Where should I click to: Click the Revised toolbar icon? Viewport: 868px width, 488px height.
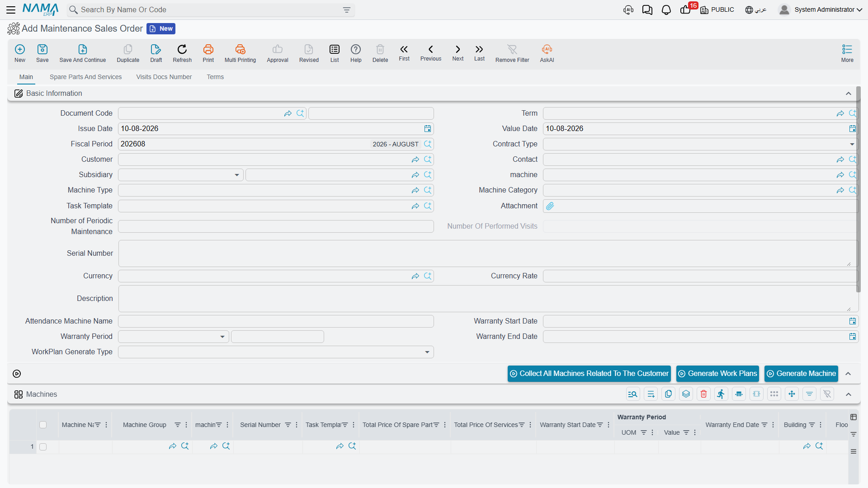tap(309, 53)
